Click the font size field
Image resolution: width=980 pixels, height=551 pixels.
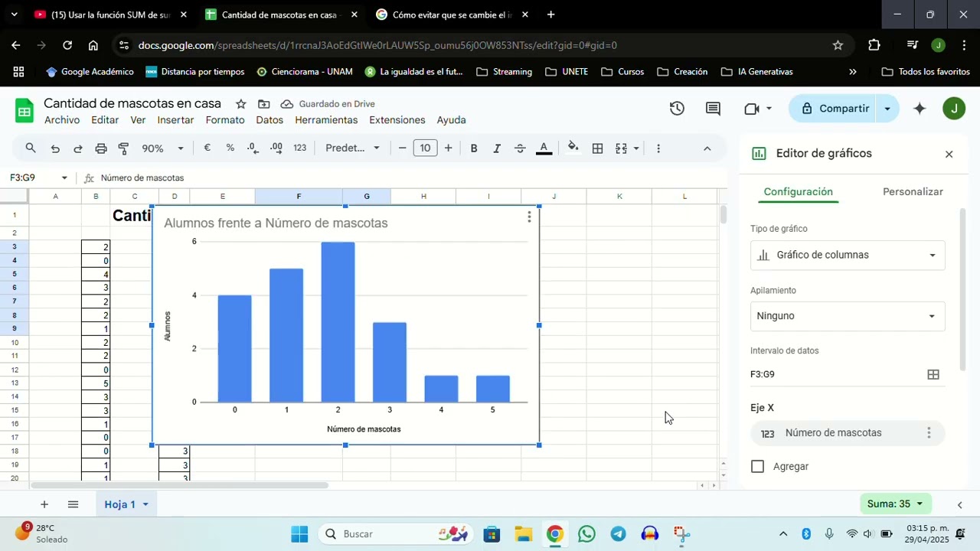[425, 148]
